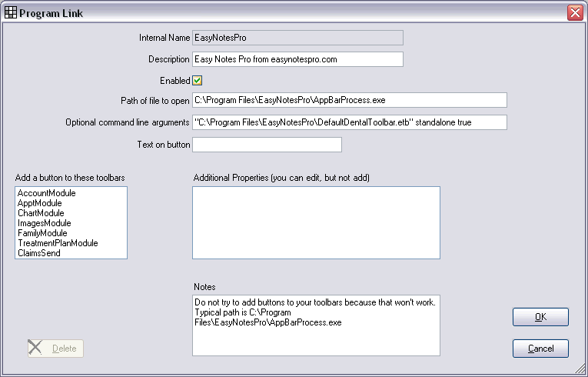Click the Program Link window grid icon
Image resolution: width=588 pixels, height=377 pixels.
(12, 12)
